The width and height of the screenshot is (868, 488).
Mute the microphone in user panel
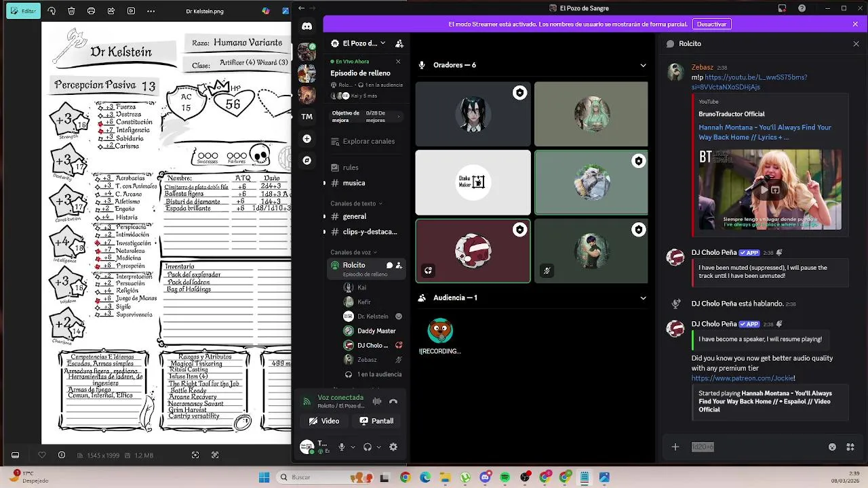click(x=342, y=447)
